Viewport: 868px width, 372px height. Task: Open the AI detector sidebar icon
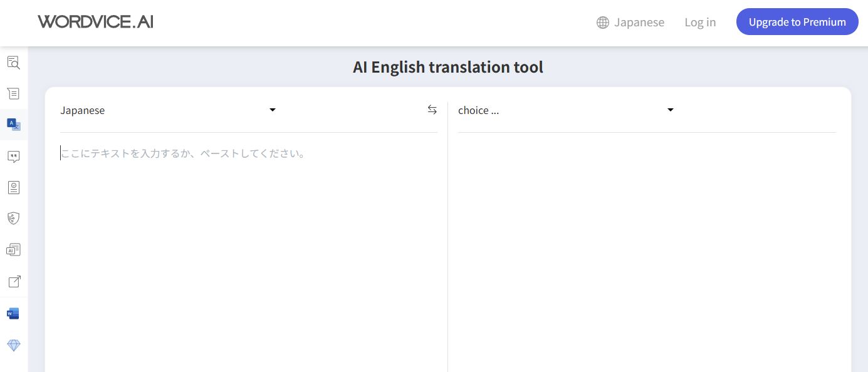[x=13, y=250]
